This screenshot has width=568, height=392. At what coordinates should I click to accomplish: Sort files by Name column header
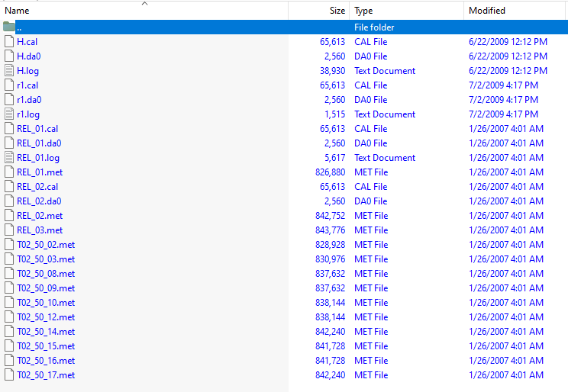(x=17, y=11)
